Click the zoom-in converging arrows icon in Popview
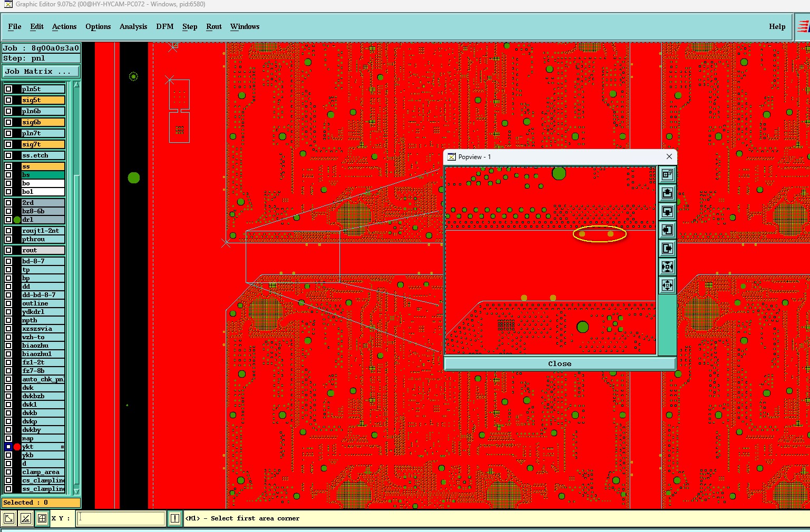Screen dimensions: 810x532 tap(667, 267)
